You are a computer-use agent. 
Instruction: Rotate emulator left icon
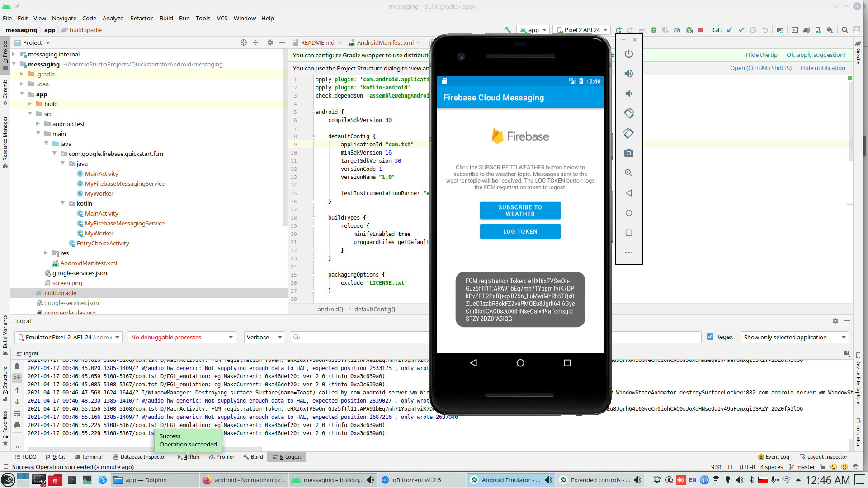[x=628, y=113]
